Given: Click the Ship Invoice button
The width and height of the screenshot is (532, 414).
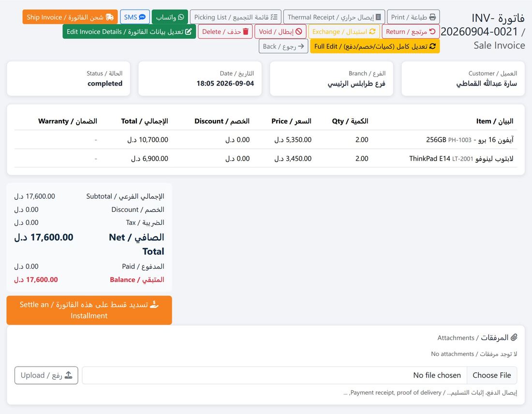Looking at the screenshot, I should coord(70,17).
